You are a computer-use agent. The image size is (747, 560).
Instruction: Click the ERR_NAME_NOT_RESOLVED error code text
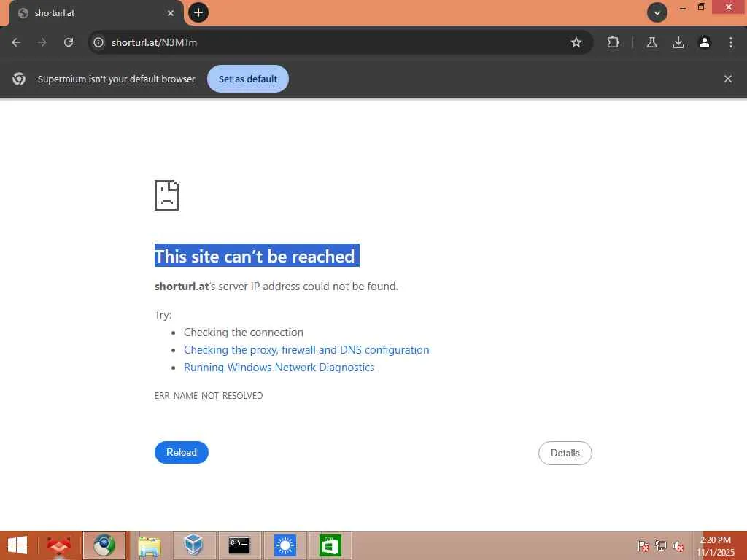pyautogui.click(x=209, y=396)
